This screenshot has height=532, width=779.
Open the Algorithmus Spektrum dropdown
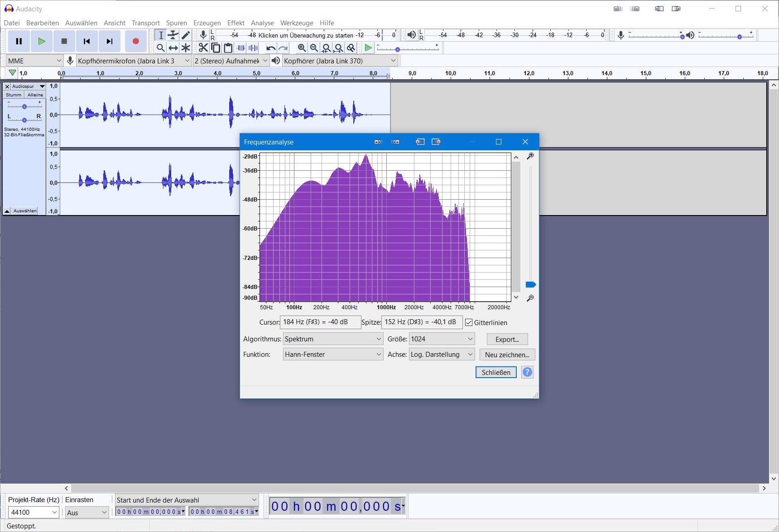point(333,339)
